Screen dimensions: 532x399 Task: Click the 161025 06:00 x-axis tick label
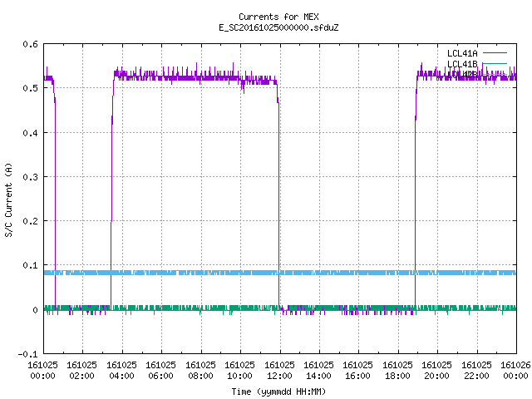pos(160,370)
